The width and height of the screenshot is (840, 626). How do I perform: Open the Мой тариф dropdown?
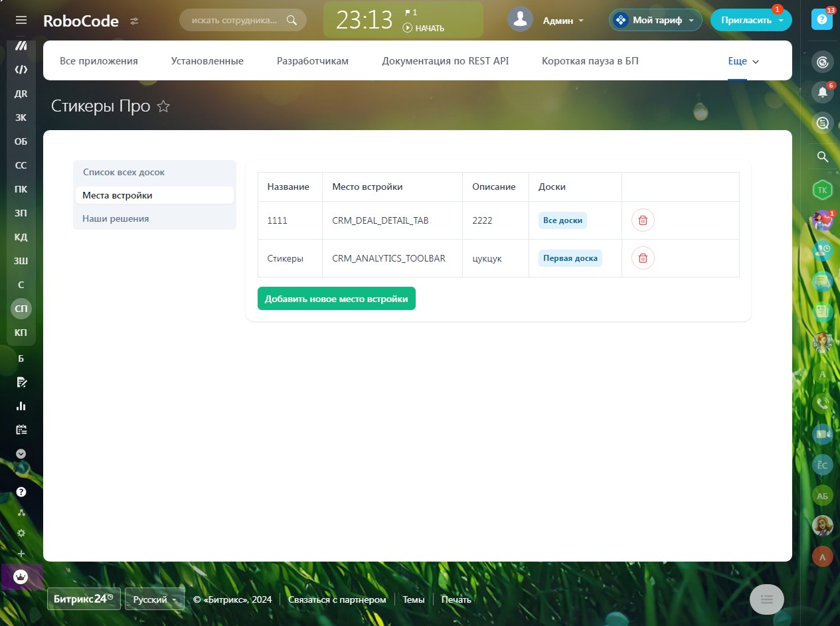(655, 20)
